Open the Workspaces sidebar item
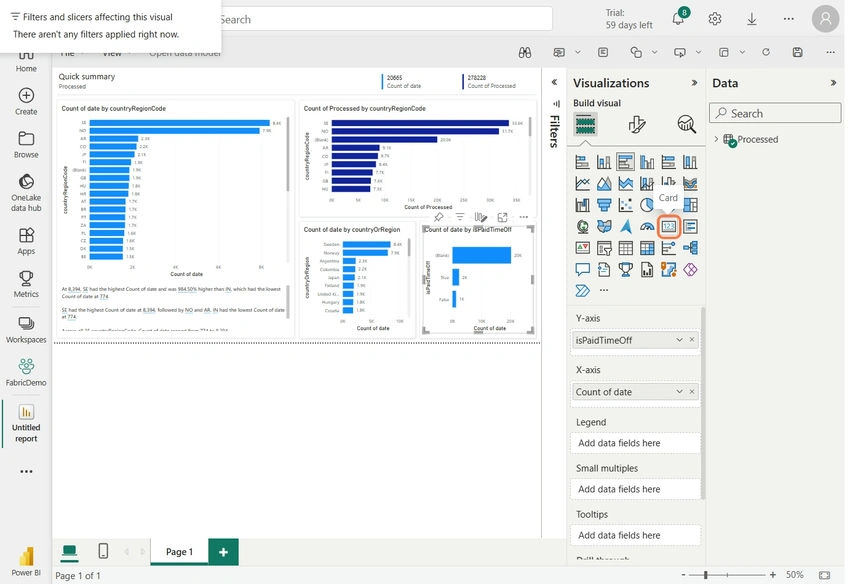850x584 pixels. [26, 330]
